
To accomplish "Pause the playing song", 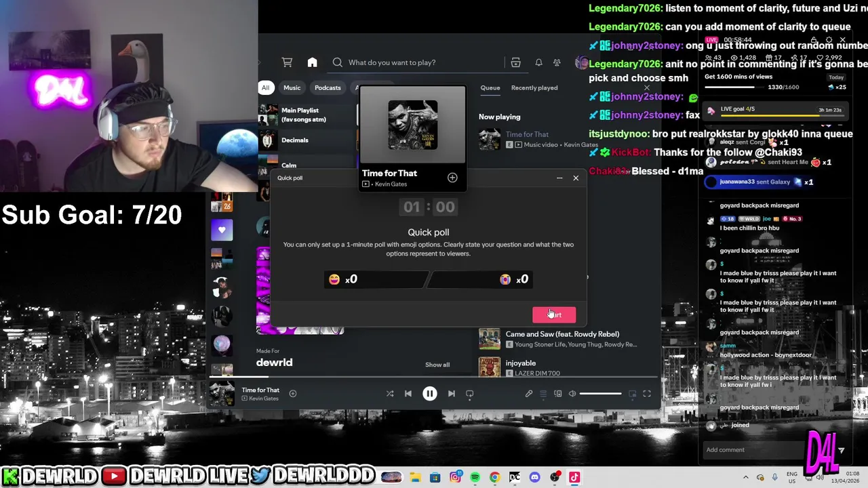I will [429, 394].
